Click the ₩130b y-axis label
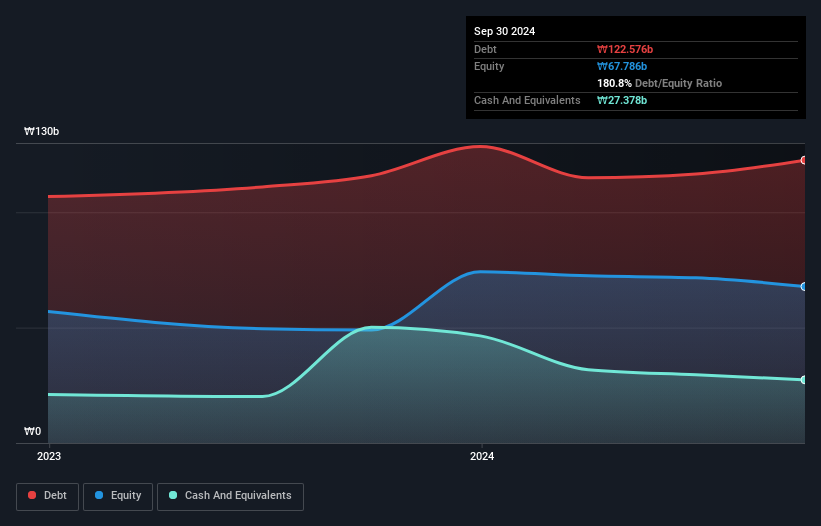The width and height of the screenshot is (821, 526). point(41,131)
